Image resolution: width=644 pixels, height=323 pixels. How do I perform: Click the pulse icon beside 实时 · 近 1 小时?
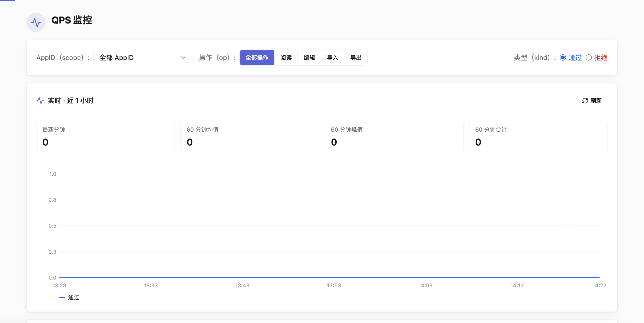40,100
